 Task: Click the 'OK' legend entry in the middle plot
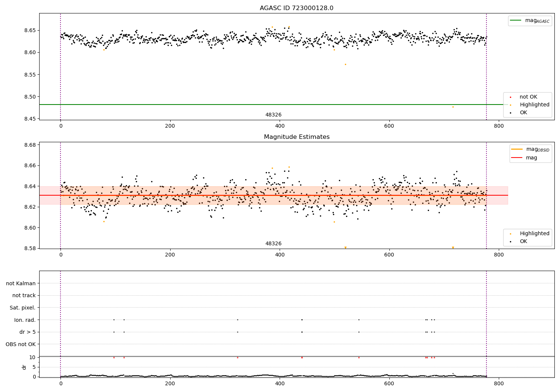523,242
